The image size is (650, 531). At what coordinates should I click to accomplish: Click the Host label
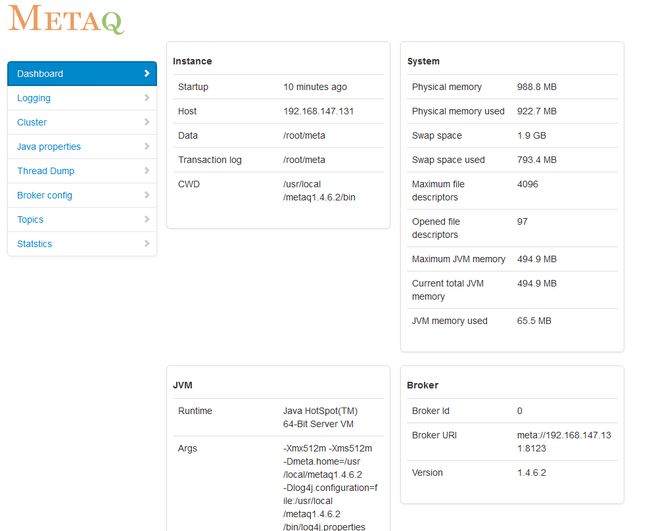click(187, 111)
